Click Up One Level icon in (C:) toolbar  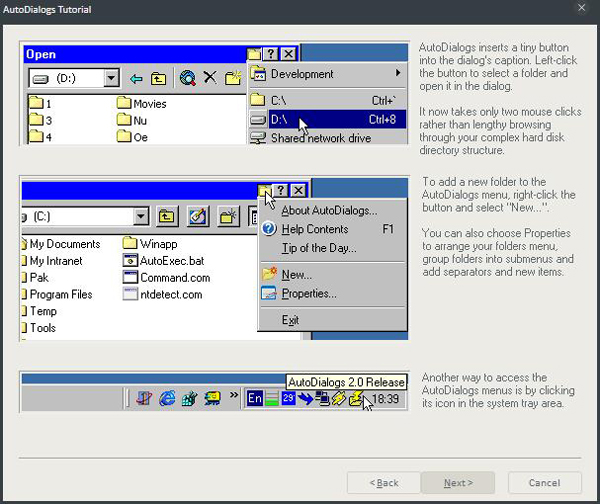[x=167, y=217]
